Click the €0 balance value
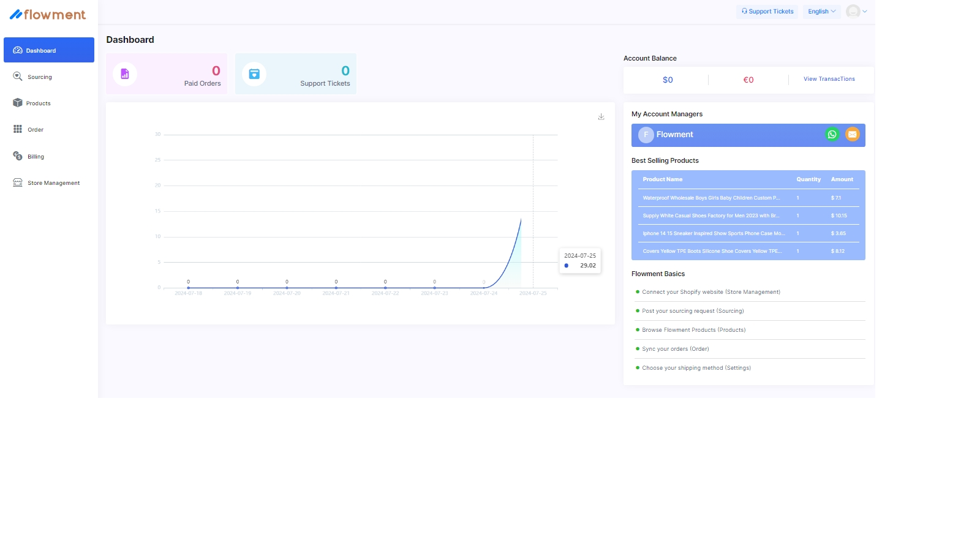This screenshot has width=980, height=551. coord(748,80)
